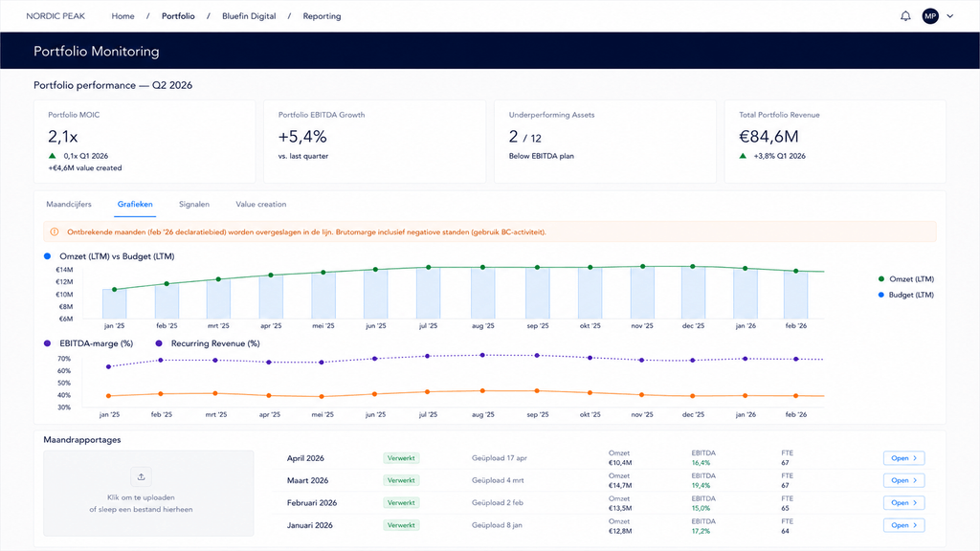
Task: Click the jul '25 bar in Omzet chart
Action: (428, 293)
